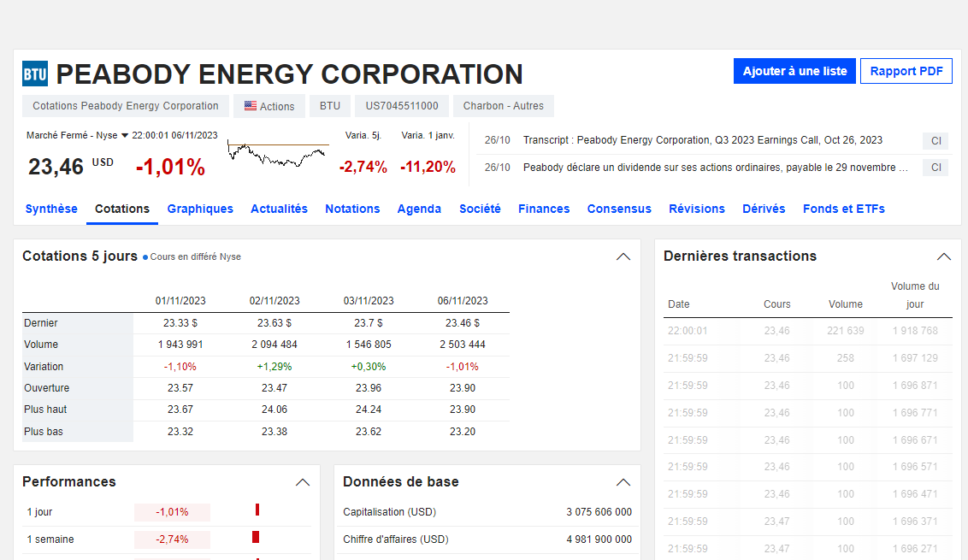Click the Ajouter à une liste button
Viewport: 968px width, 560px height.
pos(794,71)
